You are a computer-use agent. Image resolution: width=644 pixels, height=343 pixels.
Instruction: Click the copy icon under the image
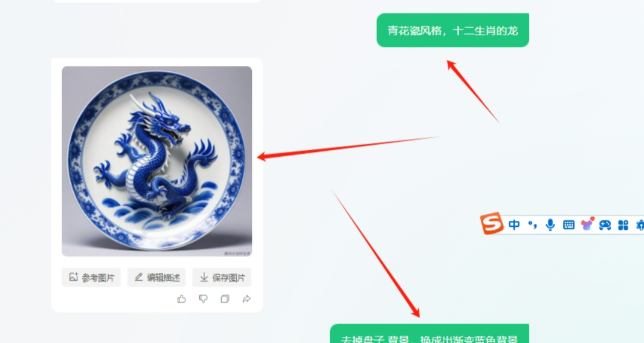point(225,299)
